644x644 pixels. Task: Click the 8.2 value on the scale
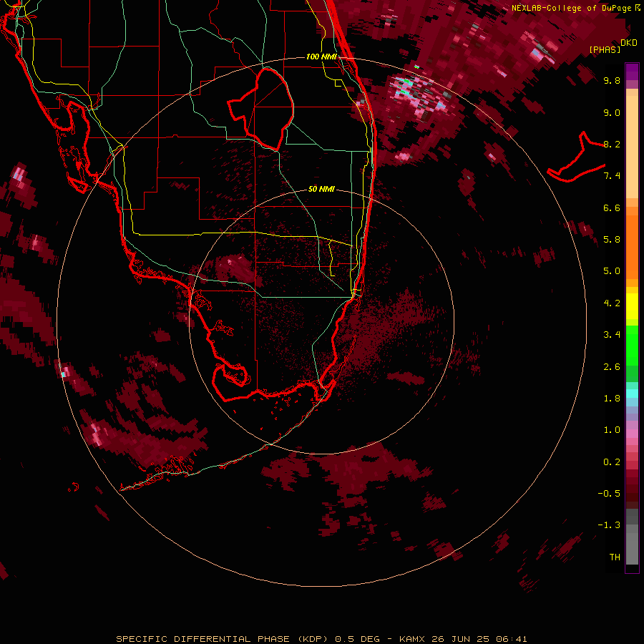[x=612, y=144]
